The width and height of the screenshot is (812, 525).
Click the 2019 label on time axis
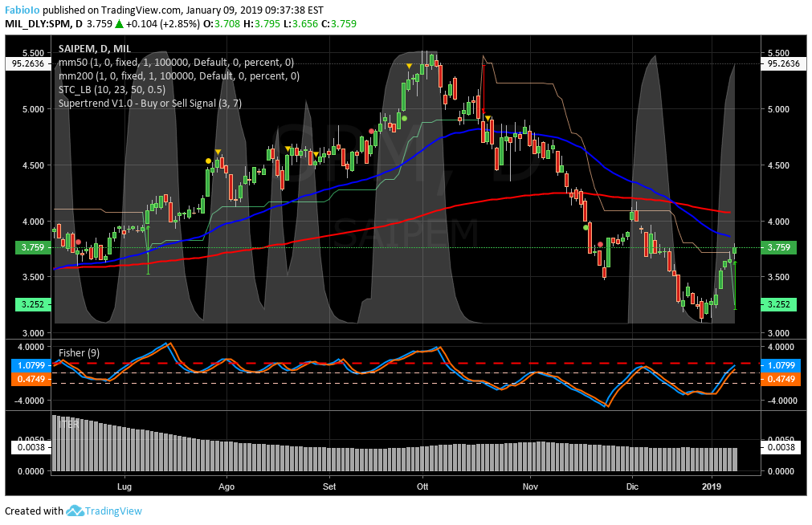(x=712, y=486)
